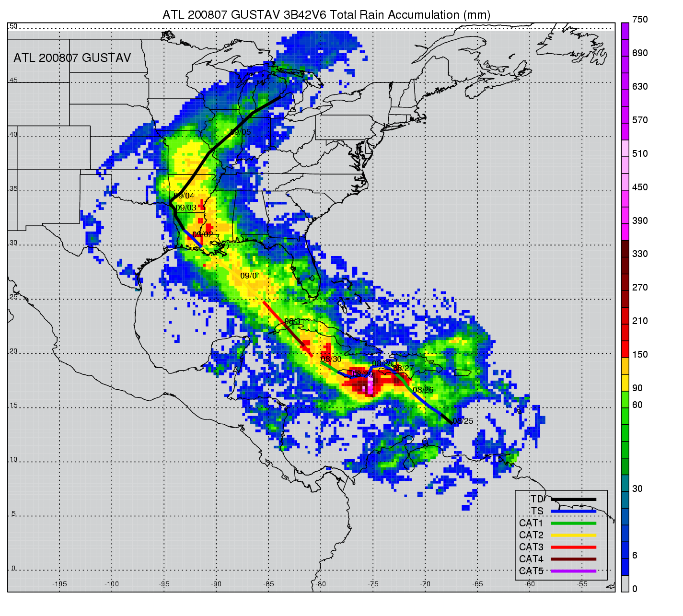
Task: Select the 08/31 track date label
Action: pos(294,321)
